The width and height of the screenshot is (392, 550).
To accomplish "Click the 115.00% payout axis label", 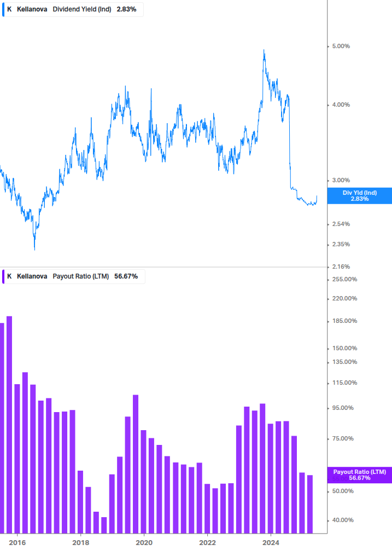I will pos(344,383).
